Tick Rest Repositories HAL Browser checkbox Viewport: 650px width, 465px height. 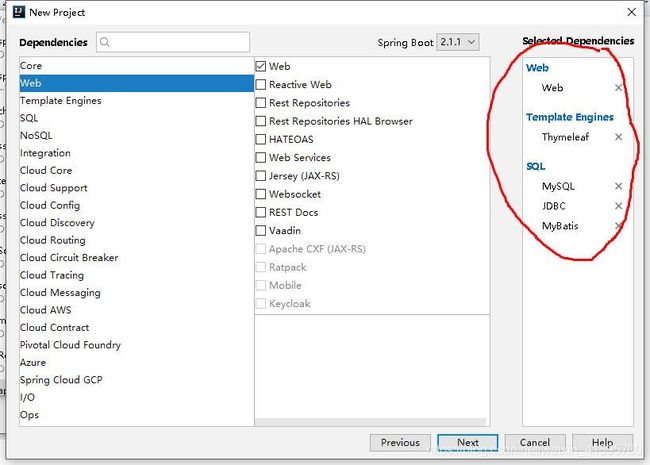(x=261, y=121)
